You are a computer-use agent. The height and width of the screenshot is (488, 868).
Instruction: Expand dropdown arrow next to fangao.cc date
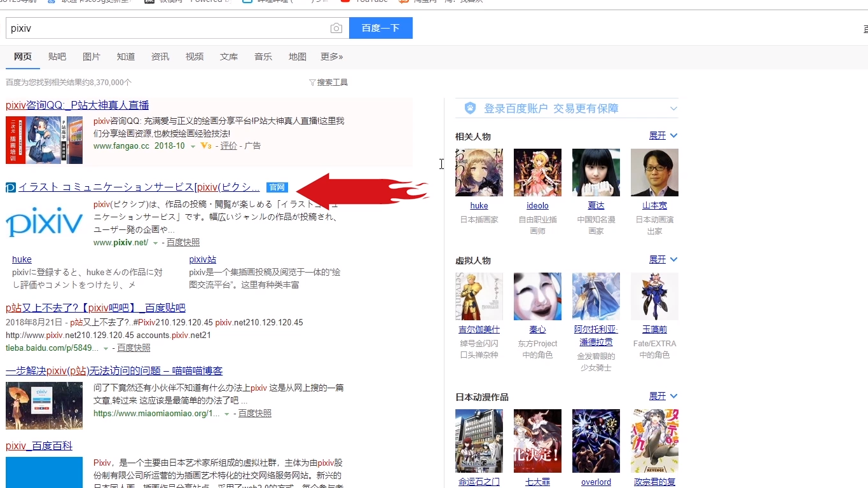193,147
